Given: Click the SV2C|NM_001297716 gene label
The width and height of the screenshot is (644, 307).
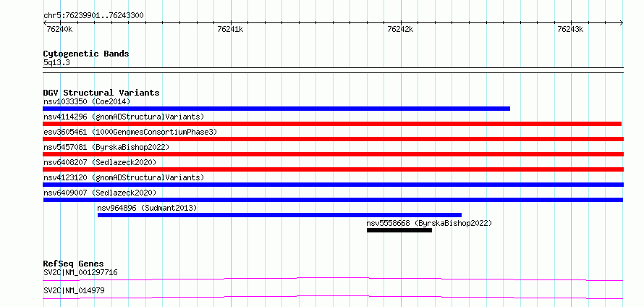Looking at the screenshot, I should tap(81, 272).
